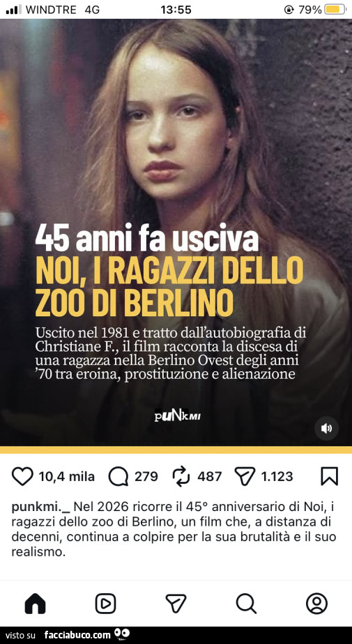The width and height of the screenshot is (352, 644).
Task: Tap the 279 comments count
Action: click(x=146, y=476)
